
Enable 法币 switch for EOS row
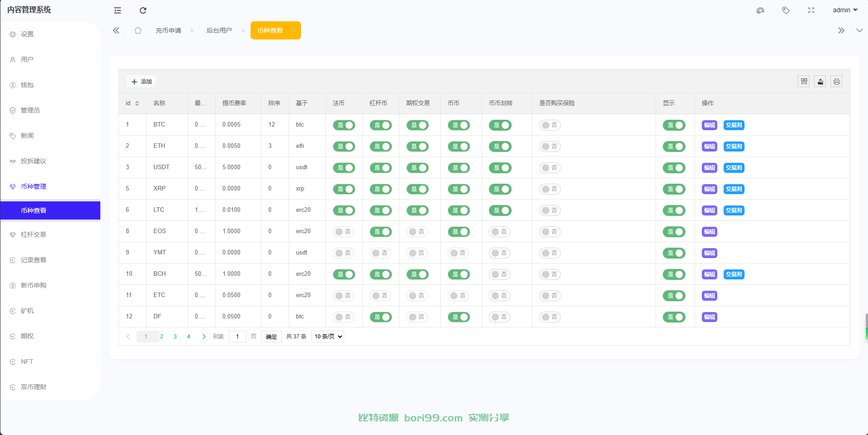point(344,232)
